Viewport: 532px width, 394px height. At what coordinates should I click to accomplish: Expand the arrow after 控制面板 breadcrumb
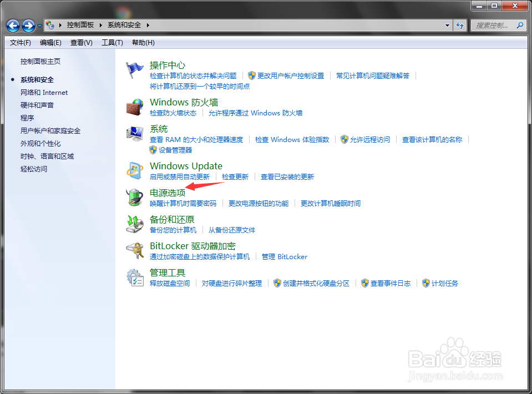click(101, 25)
